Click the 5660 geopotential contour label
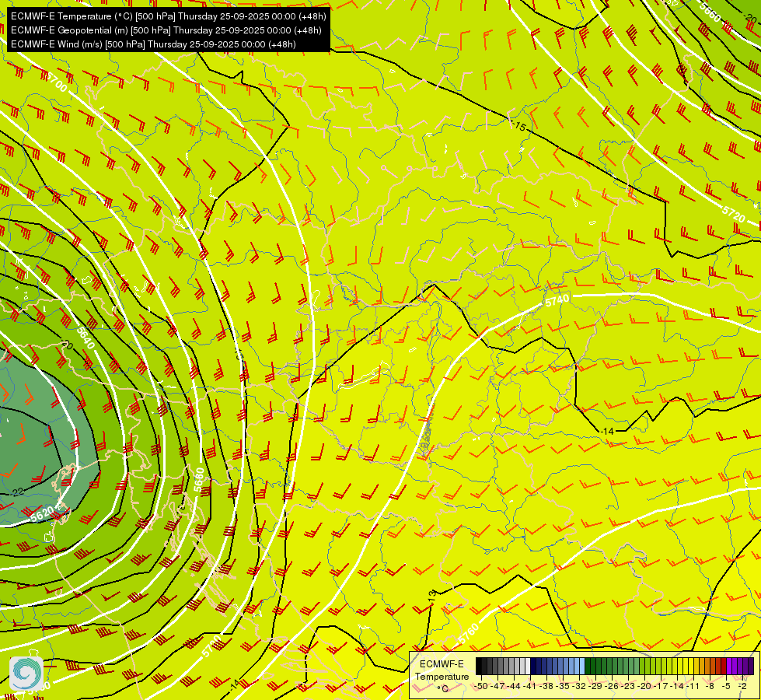The height and width of the screenshot is (700, 761). [x=710, y=12]
